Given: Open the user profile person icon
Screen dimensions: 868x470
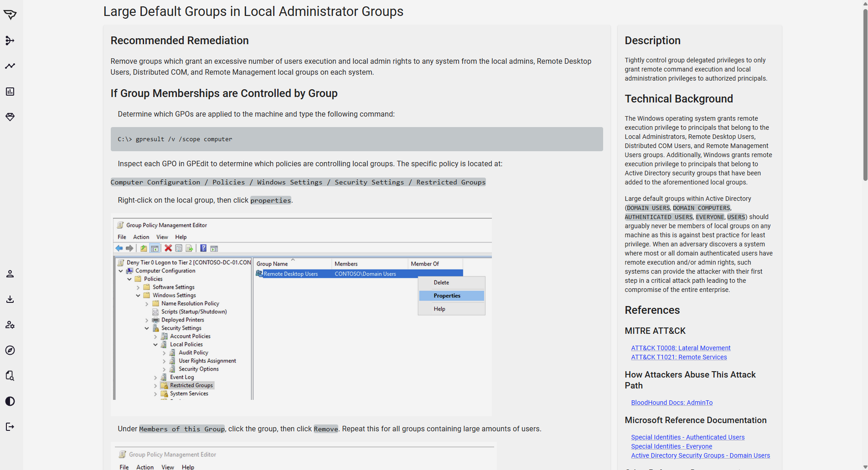Looking at the screenshot, I should (x=10, y=274).
